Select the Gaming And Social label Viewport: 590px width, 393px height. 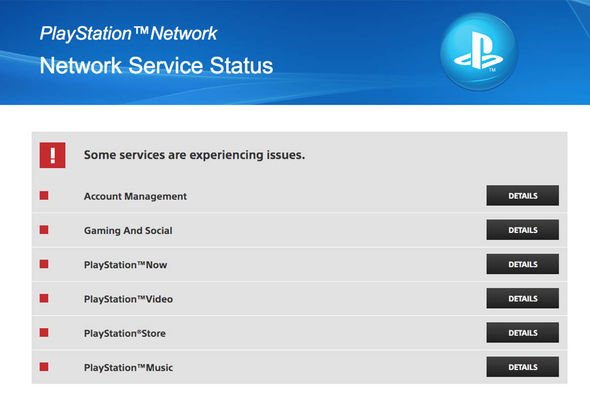(x=128, y=230)
